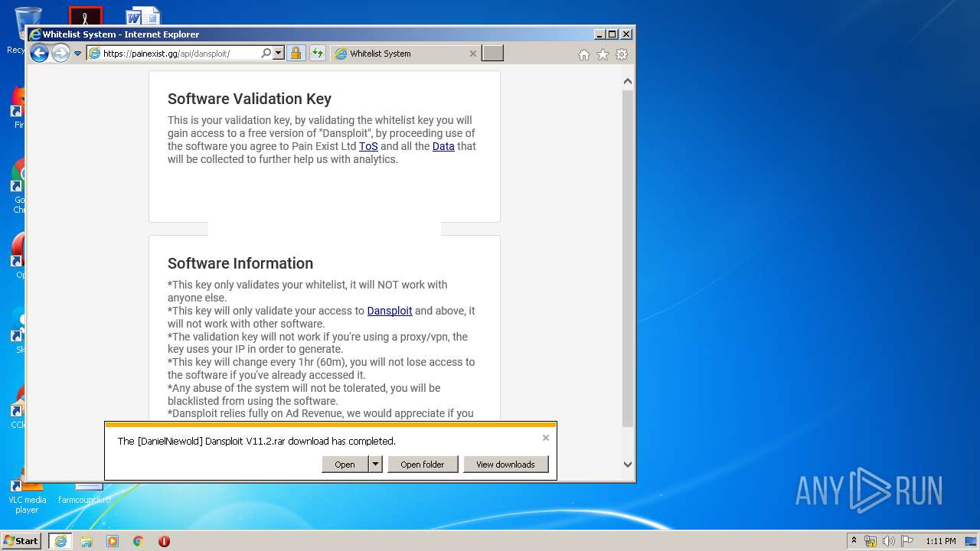Open Favorites with the star icon
This screenshot has width=980, height=551.
603,54
